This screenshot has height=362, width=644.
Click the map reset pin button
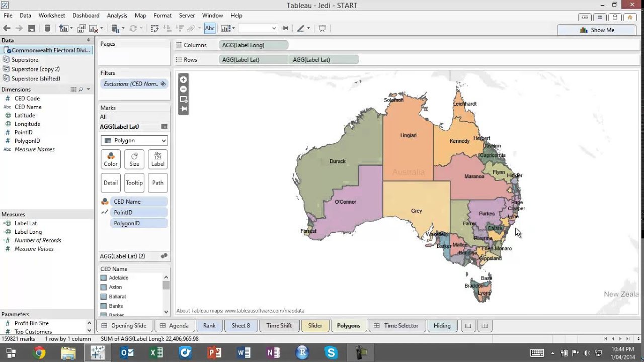click(x=183, y=109)
